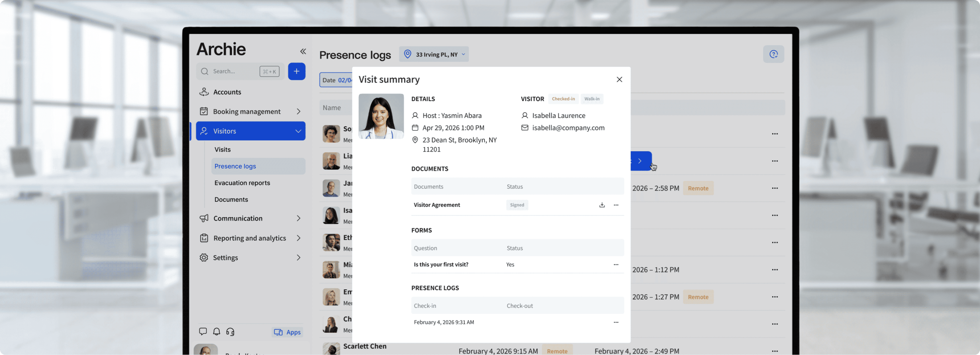Select Visits submenu item
This screenshot has width=980, height=355.
pos(223,149)
